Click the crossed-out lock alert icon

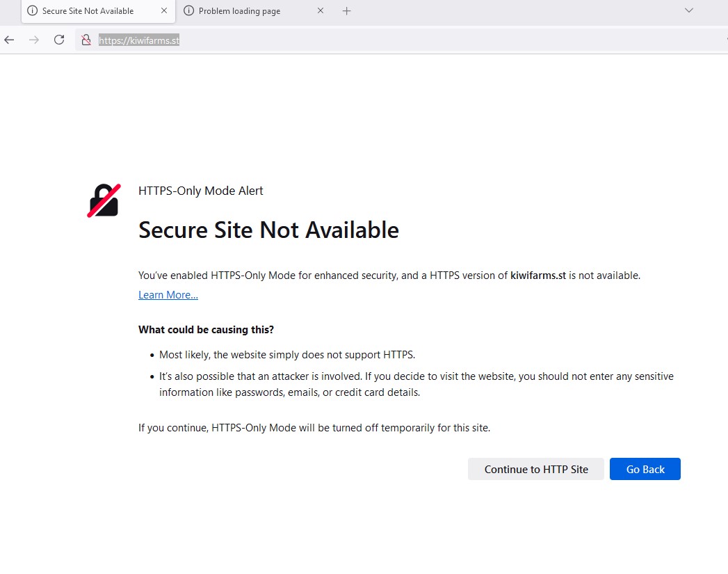(x=104, y=200)
